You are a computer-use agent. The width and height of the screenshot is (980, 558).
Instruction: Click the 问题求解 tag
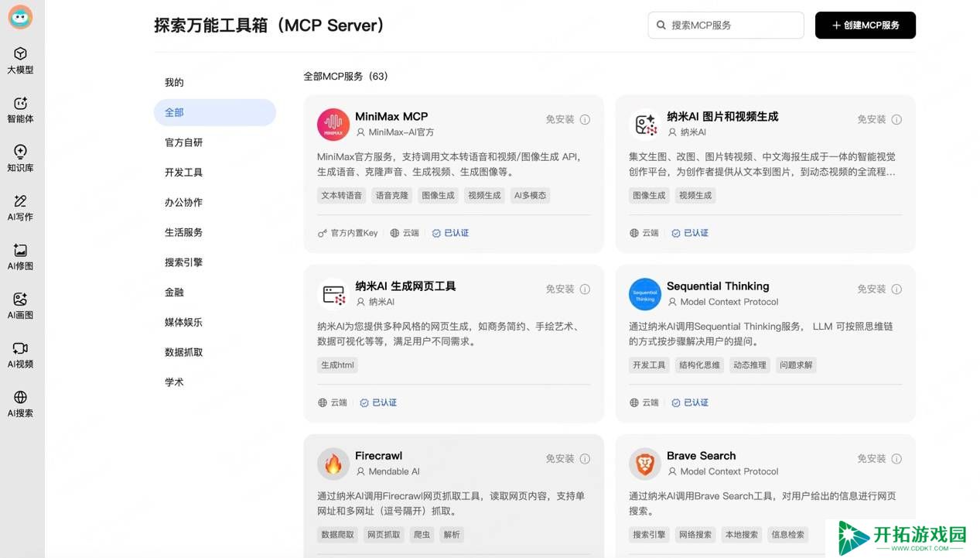pos(796,365)
